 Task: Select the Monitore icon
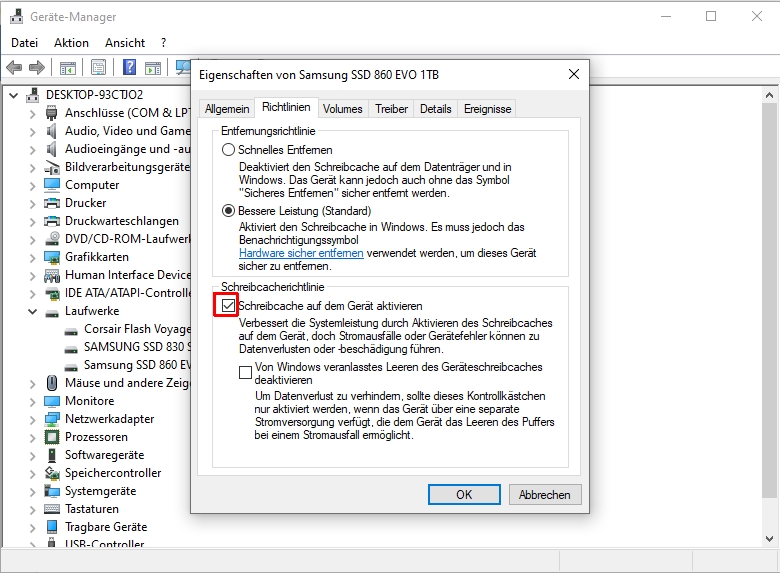pos(52,401)
